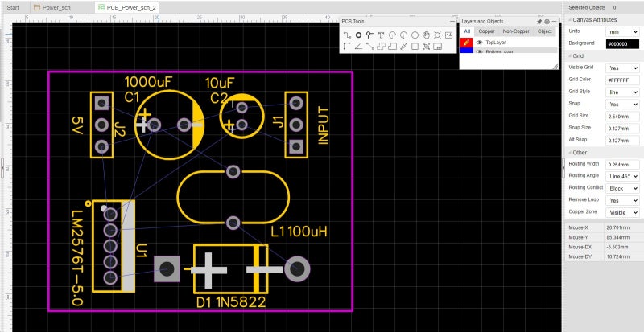The height and width of the screenshot is (332, 644).
Task: Click the Routing Width input field
Action: point(622,165)
